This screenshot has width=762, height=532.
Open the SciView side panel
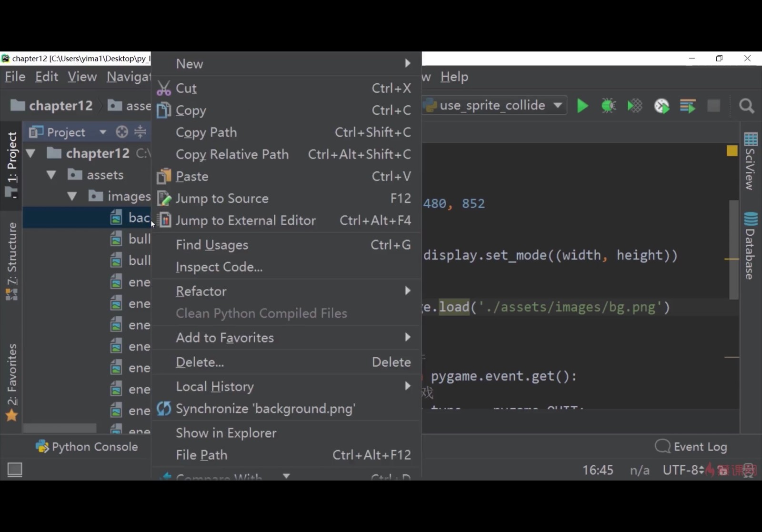[750, 161]
